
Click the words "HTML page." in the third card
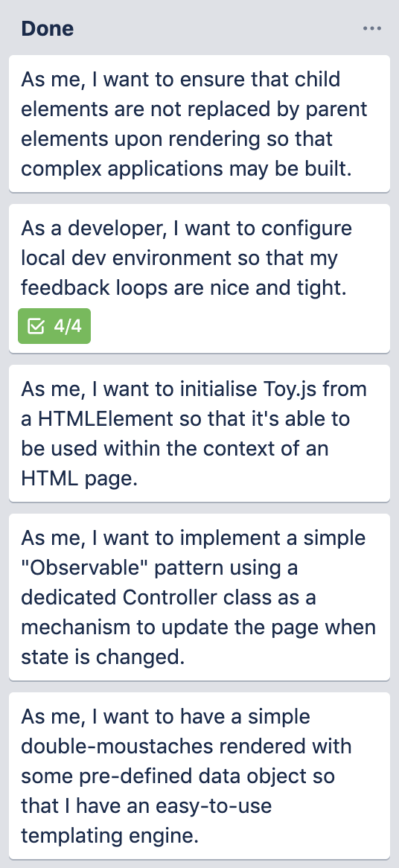pyautogui.click(x=79, y=478)
